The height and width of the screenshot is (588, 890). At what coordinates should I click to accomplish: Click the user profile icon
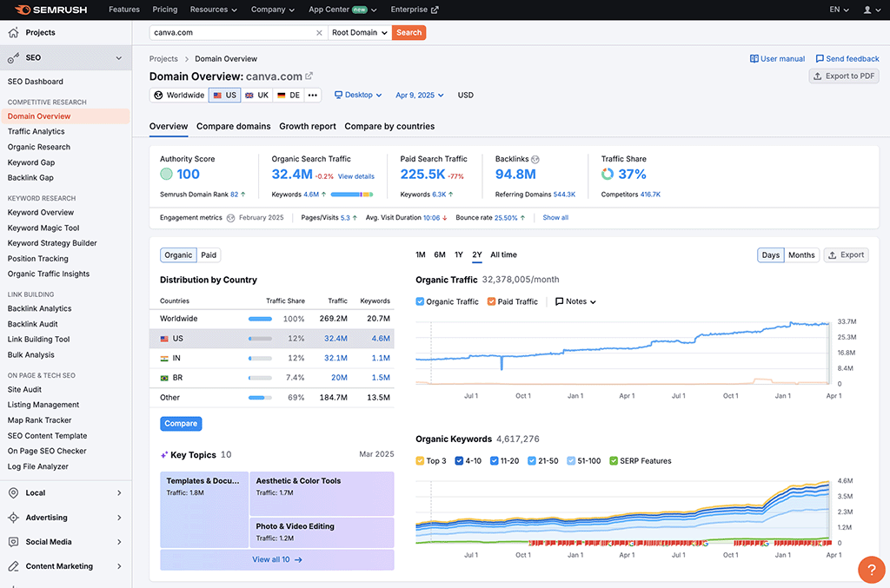click(867, 10)
